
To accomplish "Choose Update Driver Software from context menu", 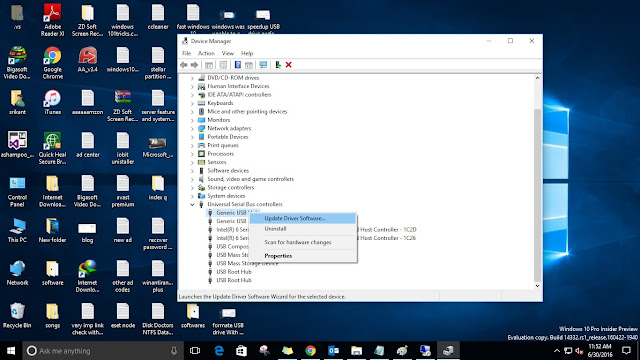I will point(303,218).
